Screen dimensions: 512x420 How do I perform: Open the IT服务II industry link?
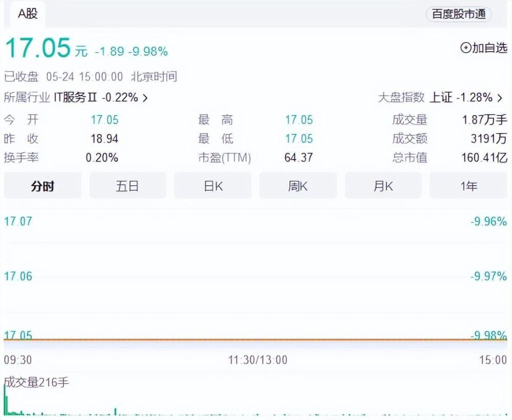tap(75, 97)
